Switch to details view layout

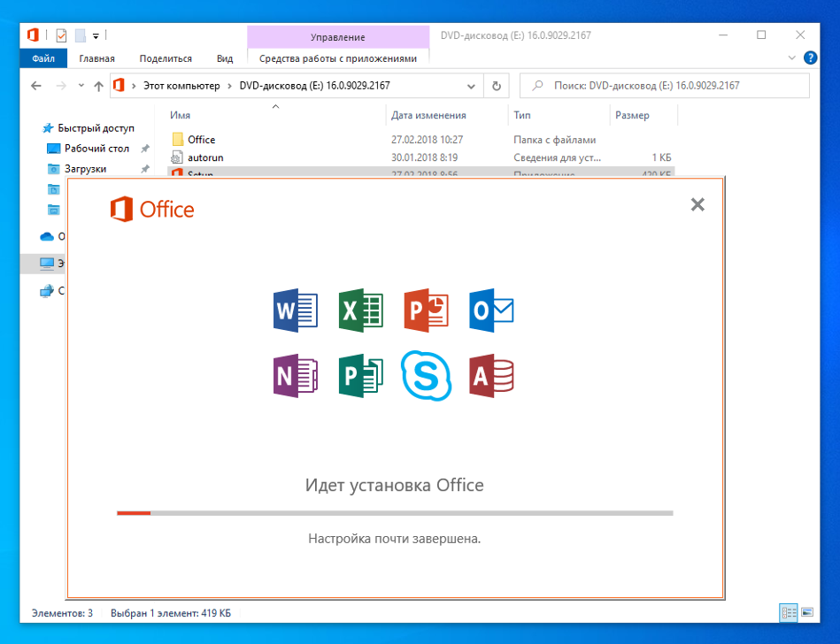(x=789, y=613)
